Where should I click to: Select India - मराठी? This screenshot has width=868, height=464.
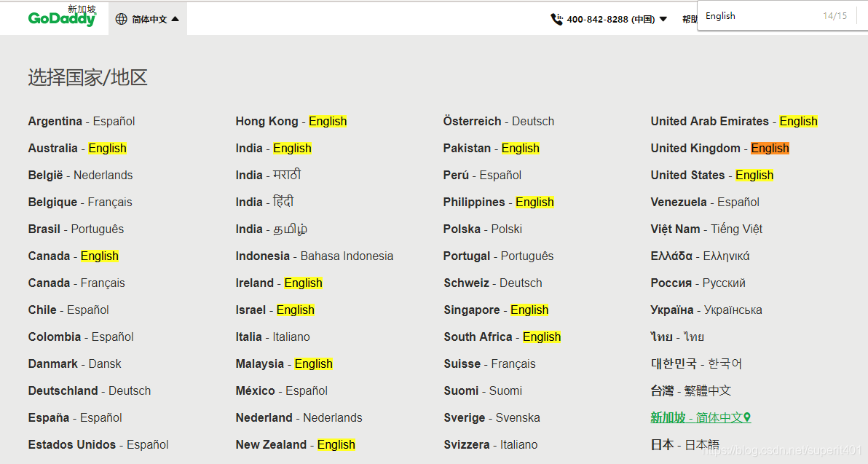coord(268,175)
